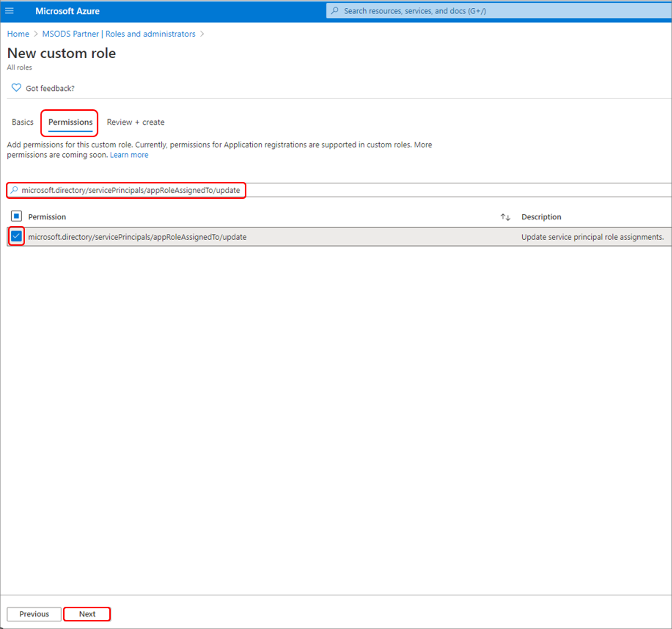672x629 pixels.
Task: Click the sort arrows beside Description column
Action: pos(505,217)
